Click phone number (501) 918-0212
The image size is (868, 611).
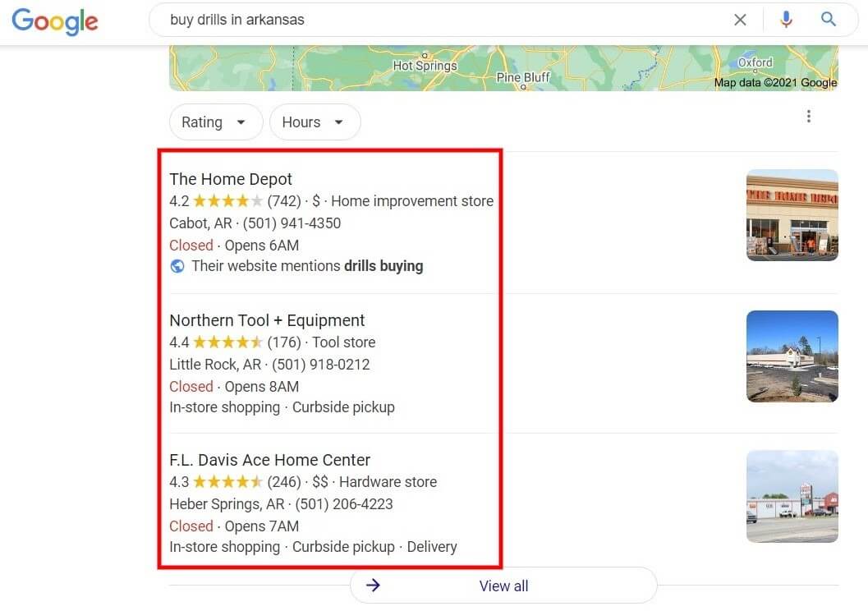[320, 364]
